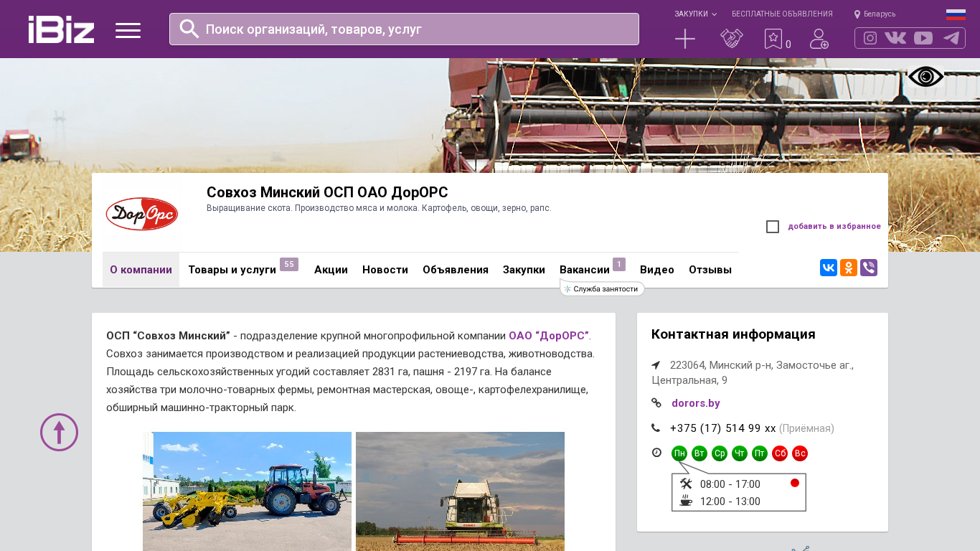The height and width of the screenshot is (551, 980).
Task: Choose the Беларусь location selector
Action: 875,14
